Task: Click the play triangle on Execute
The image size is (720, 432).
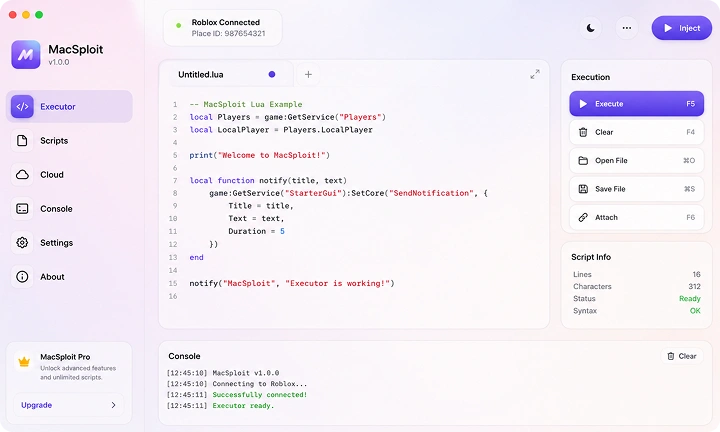Action: point(583,104)
